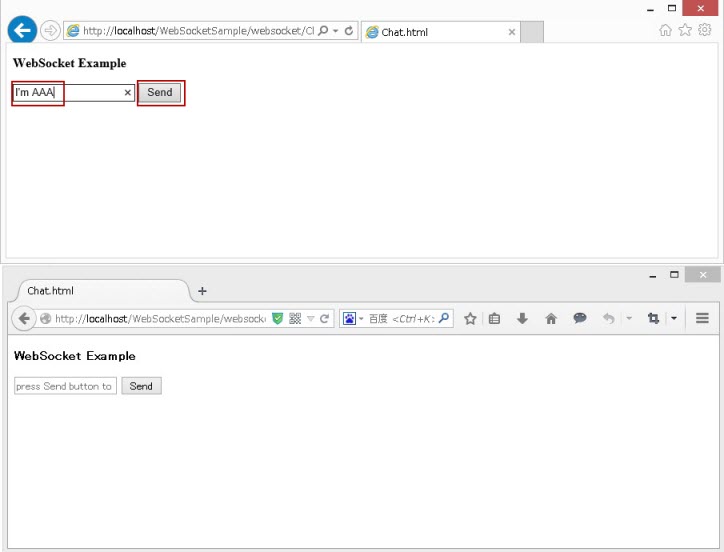724x552 pixels.
Task: Click the Firefox home icon
Action: pos(551,318)
